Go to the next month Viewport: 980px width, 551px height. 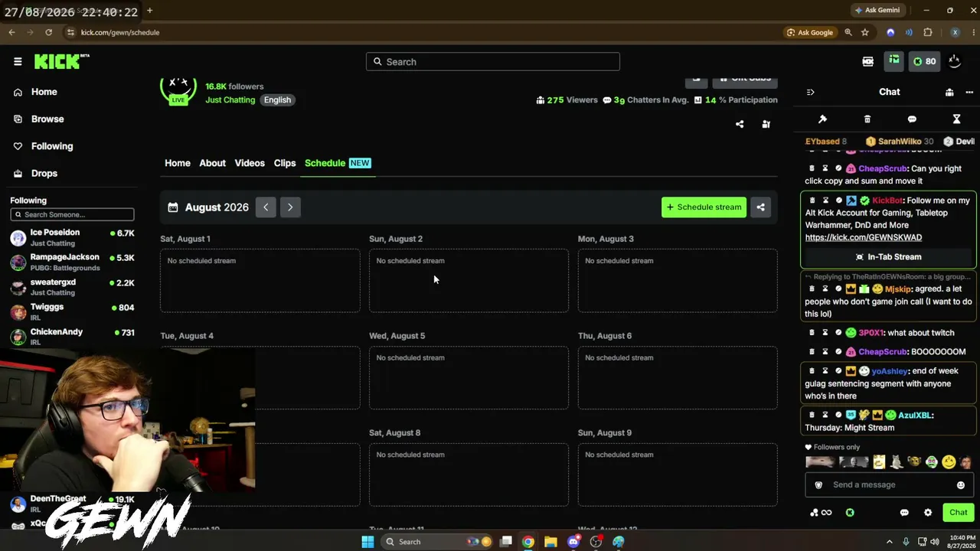tap(290, 207)
